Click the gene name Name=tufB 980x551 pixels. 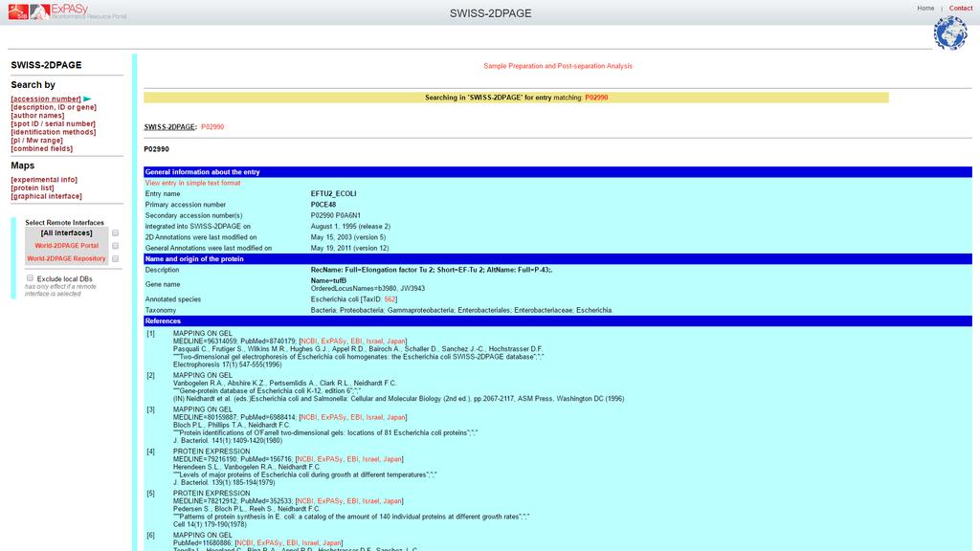328,281
